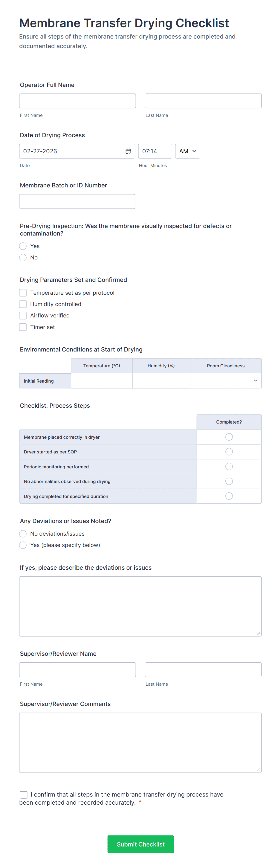The height and width of the screenshot is (868, 278).
Task: Open the Room Cleanliness dropdown
Action: point(225,381)
